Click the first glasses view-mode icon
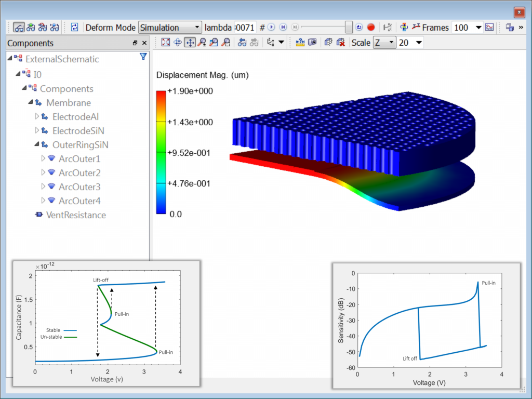 click(x=19, y=28)
